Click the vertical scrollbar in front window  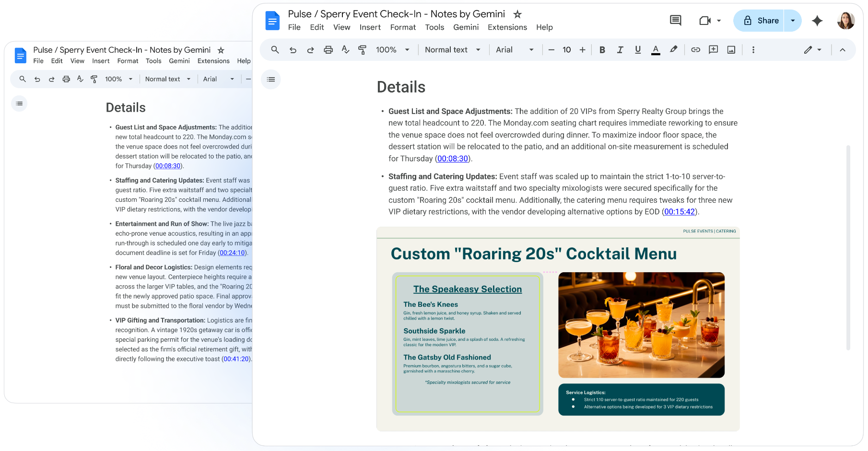(x=848, y=247)
